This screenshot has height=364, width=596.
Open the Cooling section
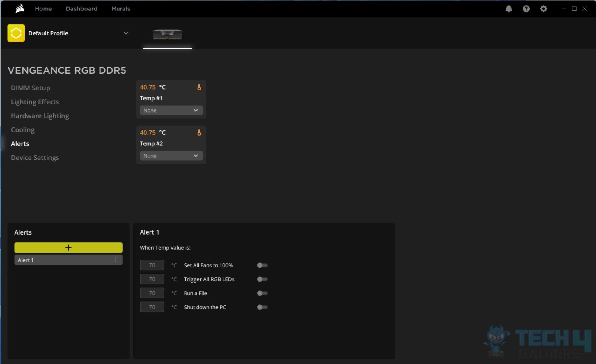click(23, 130)
